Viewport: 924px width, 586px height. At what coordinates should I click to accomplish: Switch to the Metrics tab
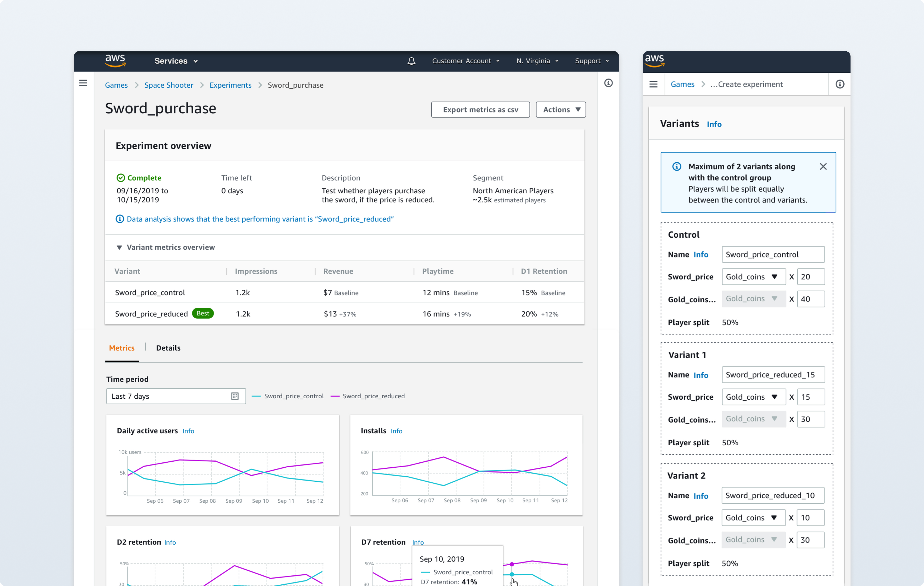click(x=122, y=348)
